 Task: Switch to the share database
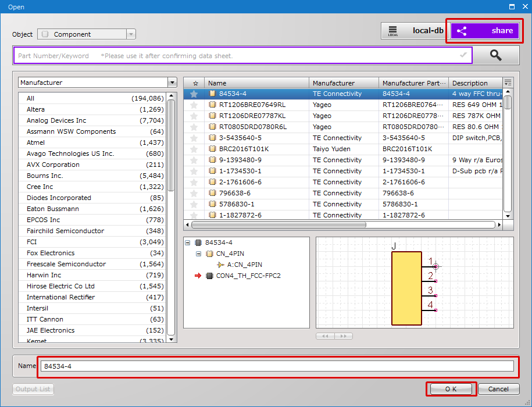click(x=485, y=31)
